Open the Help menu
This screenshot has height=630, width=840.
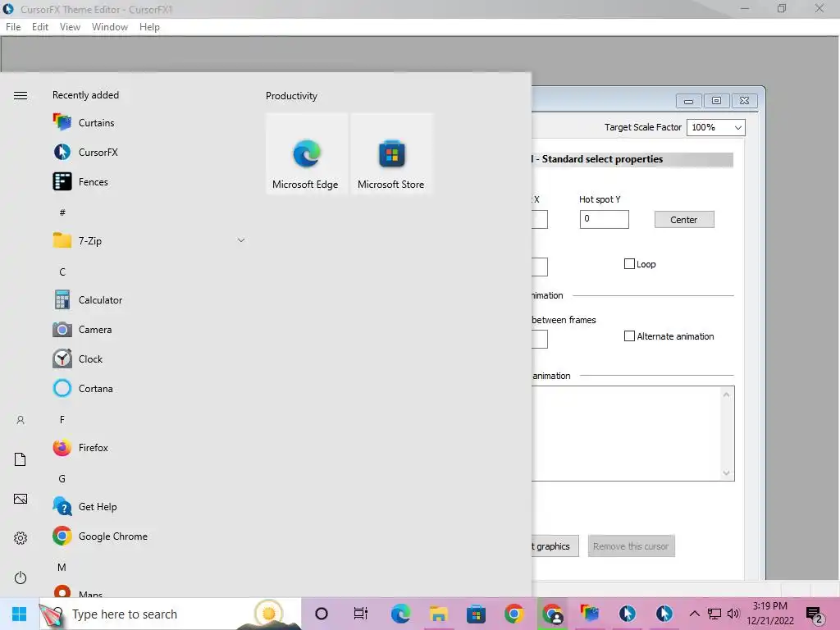[x=149, y=27]
